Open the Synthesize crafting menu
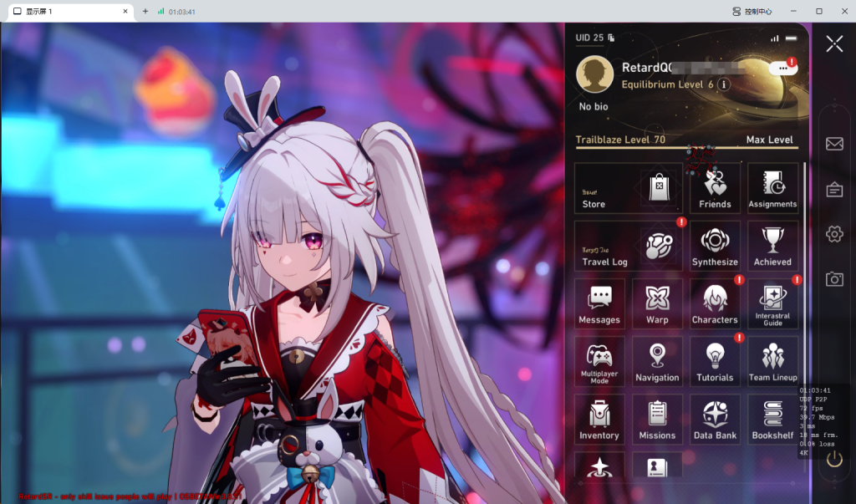Image resolution: width=856 pixels, height=504 pixels. [715, 245]
